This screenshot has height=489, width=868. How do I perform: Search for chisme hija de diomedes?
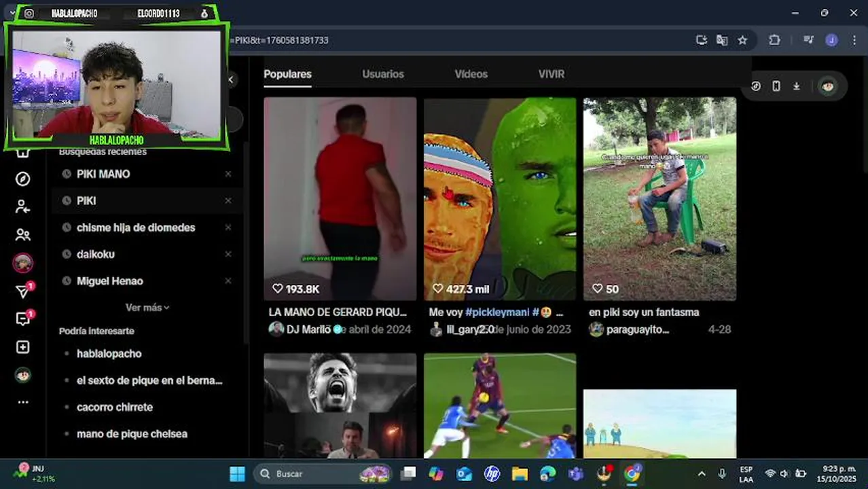[136, 228]
